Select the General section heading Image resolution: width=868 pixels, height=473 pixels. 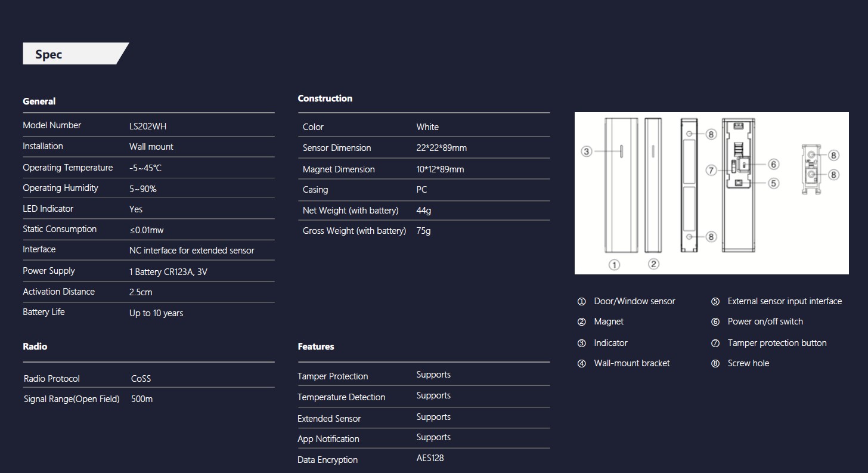[x=39, y=101]
